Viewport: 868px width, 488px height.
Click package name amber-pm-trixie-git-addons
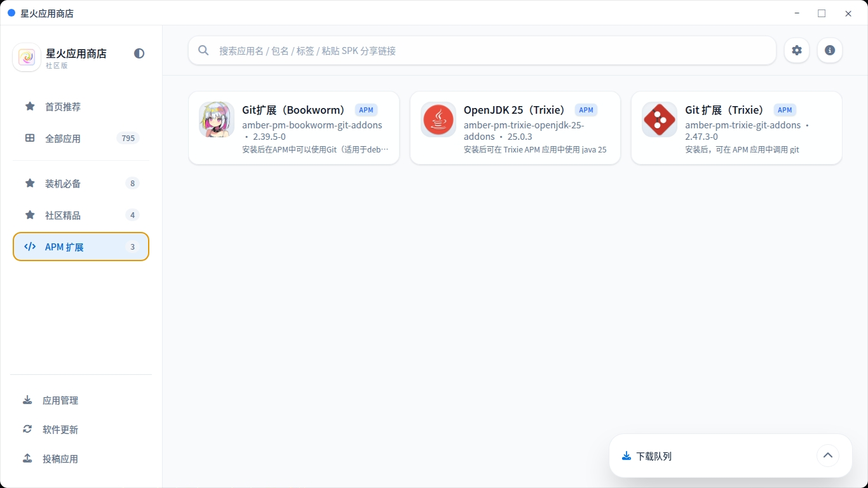pyautogui.click(x=743, y=125)
